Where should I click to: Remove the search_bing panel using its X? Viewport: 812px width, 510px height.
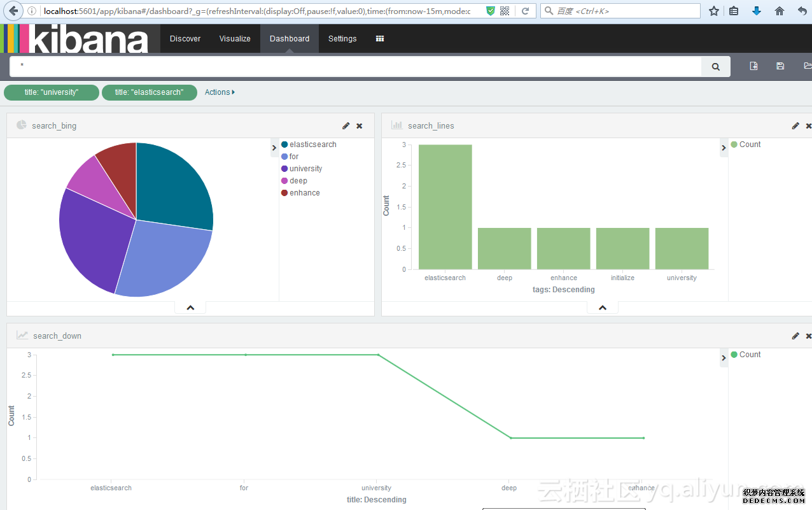pos(360,126)
